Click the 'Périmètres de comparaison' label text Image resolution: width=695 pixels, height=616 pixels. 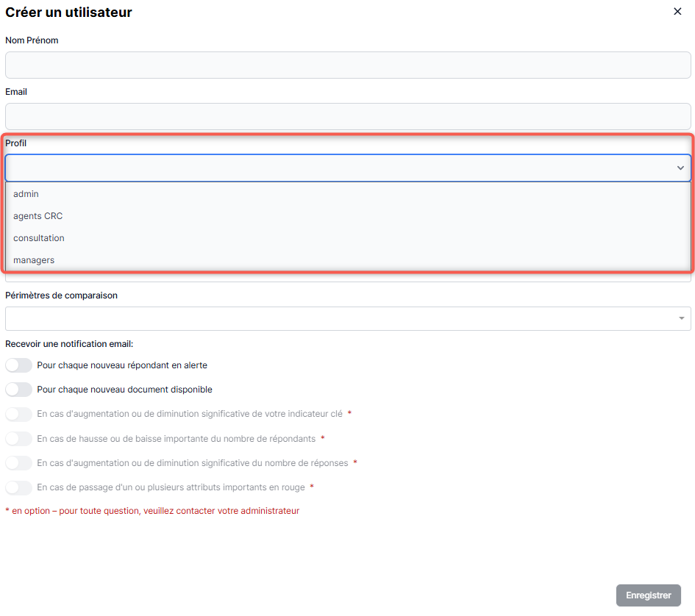[x=61, y=296]
